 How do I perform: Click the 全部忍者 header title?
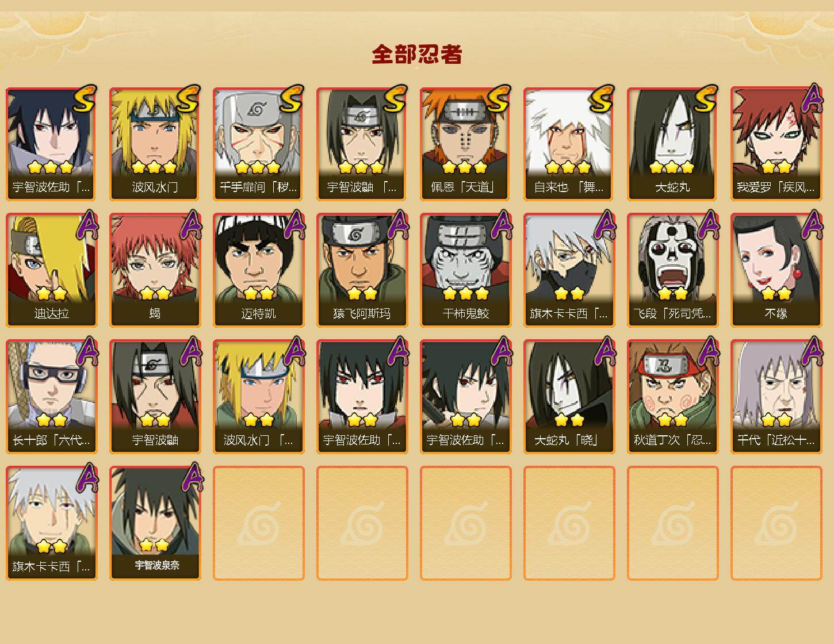point(417,55)
